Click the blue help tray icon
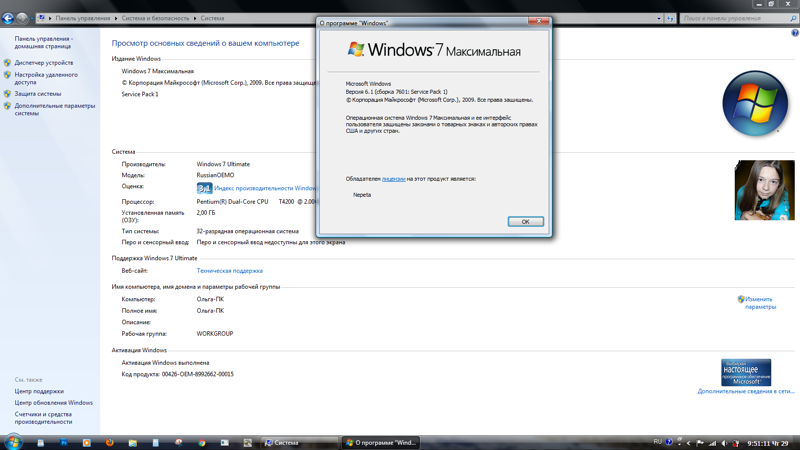 (669, 442)
